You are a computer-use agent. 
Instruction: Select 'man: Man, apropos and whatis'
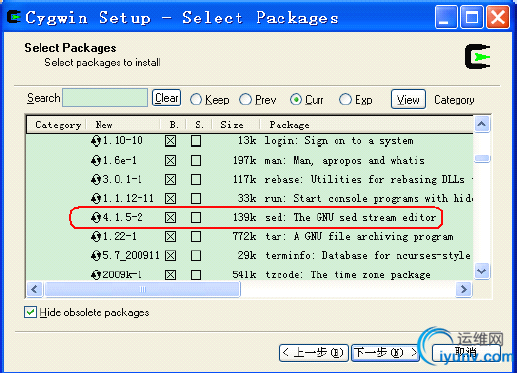click(345, 161)
